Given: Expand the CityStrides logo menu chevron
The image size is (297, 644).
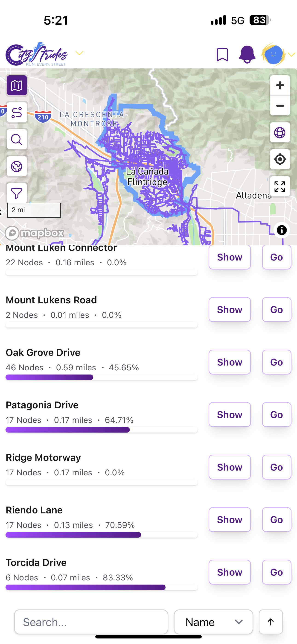Looking at the screenshot, I should (x=79, y=53).
